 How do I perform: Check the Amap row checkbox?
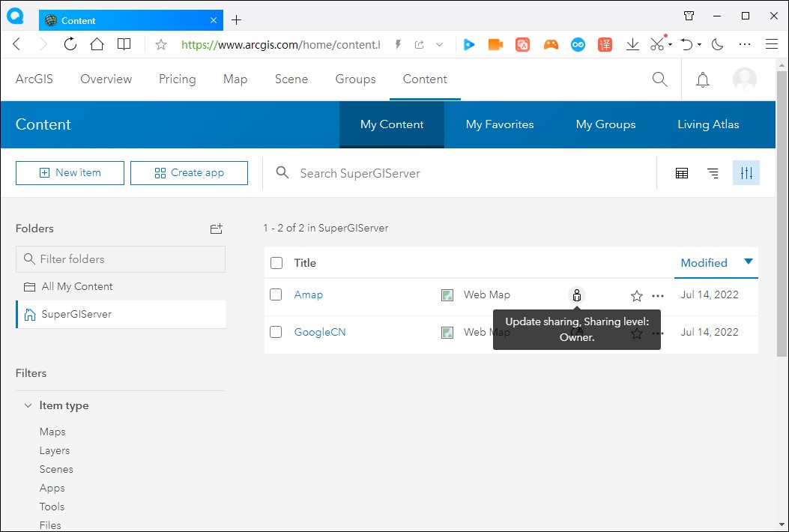pos(276,294)
